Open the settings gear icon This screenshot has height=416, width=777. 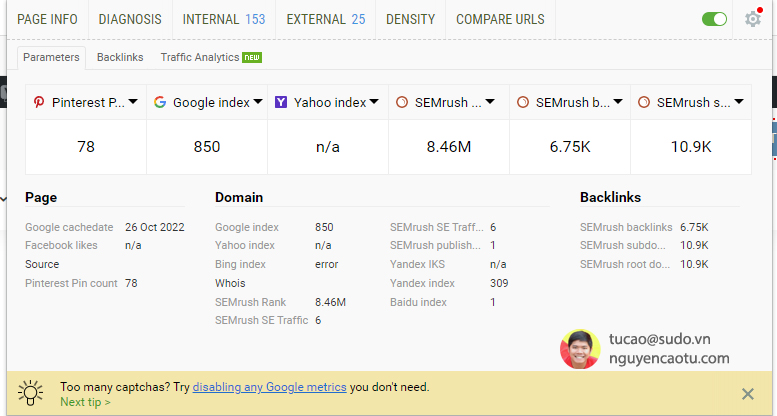pyautogui.click(x=752, y=19)
